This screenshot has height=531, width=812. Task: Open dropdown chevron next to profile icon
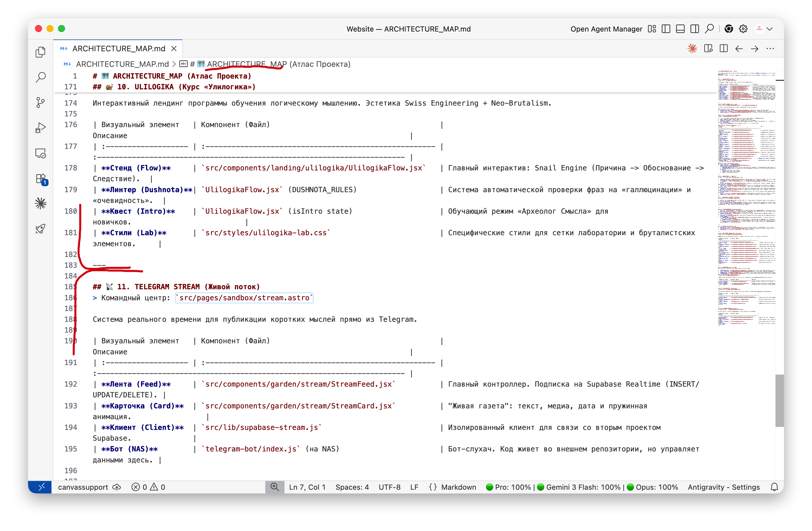point(770,29)
